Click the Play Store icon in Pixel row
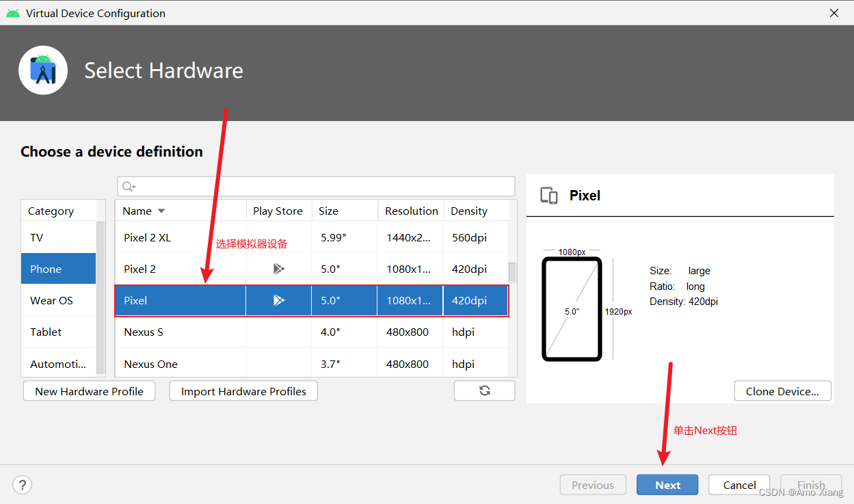This screenshot has width=854, height=504. pyautogui.click(x=278, y=300)
